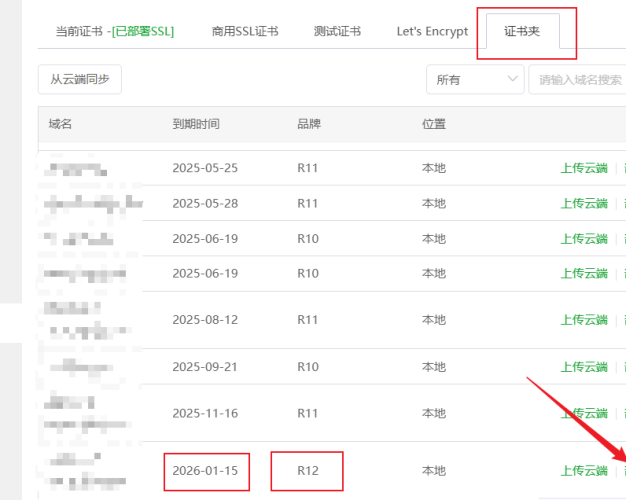Click 本地 in the 2025-08-12 row
The height and width of the screenshot is (500, 626).
[434, 320]
